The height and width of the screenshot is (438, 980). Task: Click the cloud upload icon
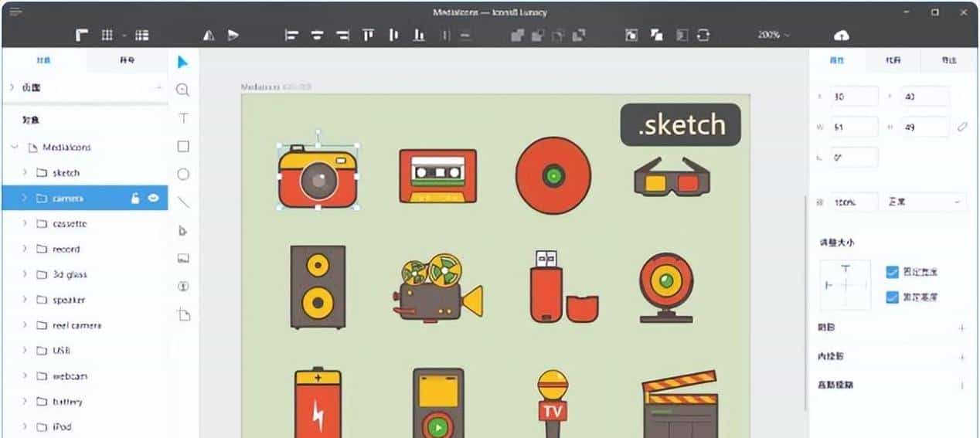(x=842, y=36)
